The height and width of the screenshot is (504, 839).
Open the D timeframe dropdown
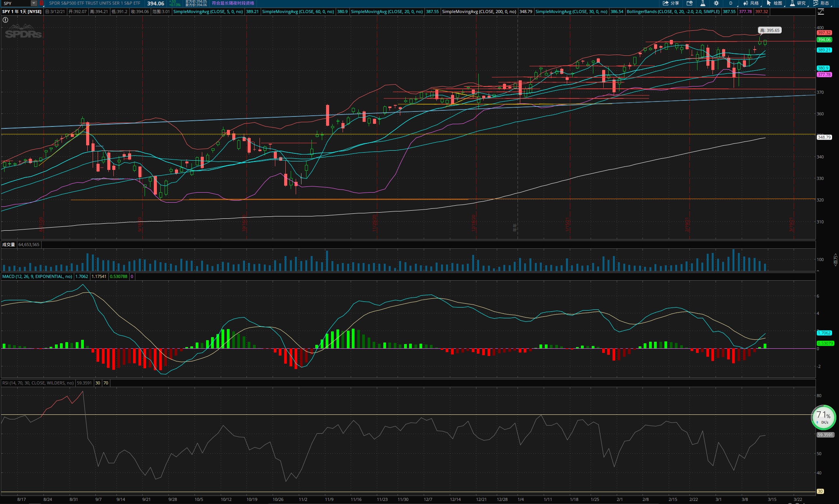click(731, 3)
